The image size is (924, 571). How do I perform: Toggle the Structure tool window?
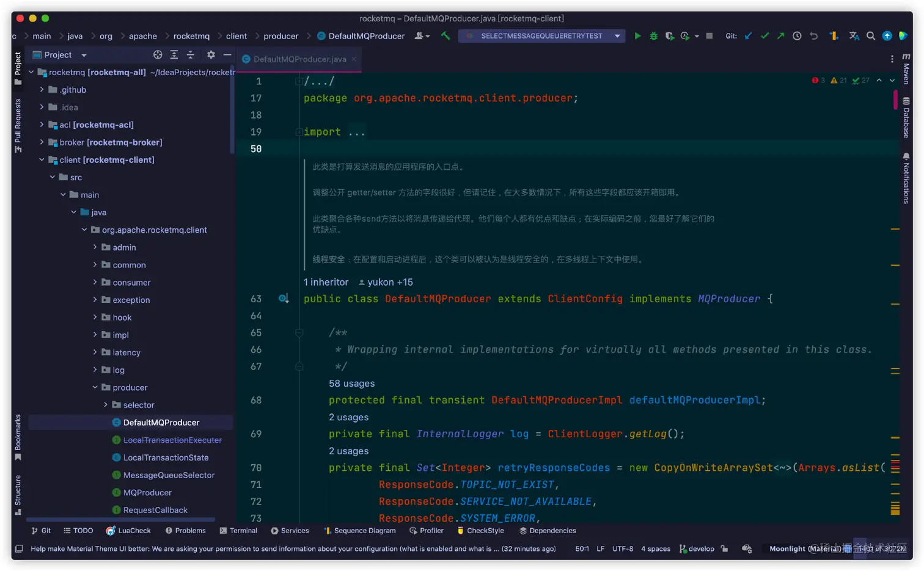tap(18, 495)
